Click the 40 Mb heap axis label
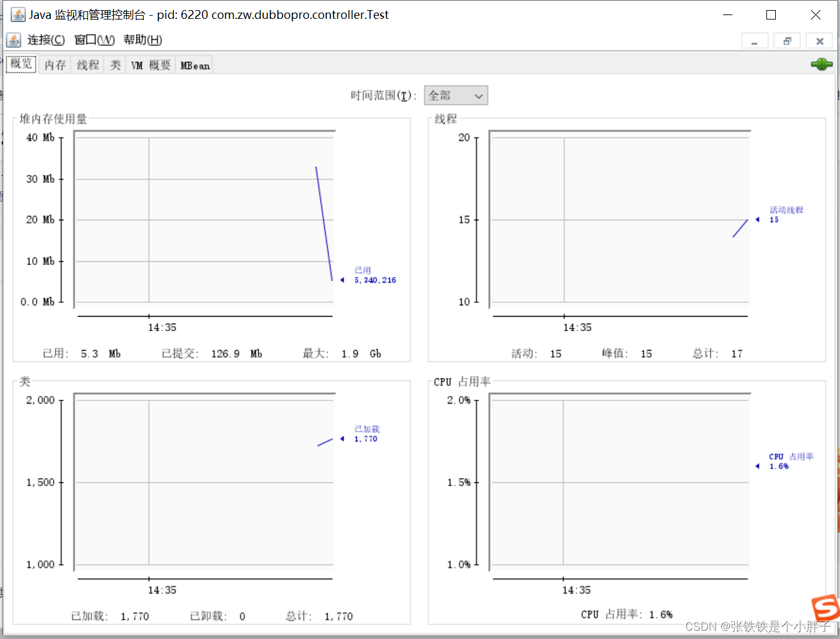This screenshot has height=639, width=840. [x=40, y=137]
